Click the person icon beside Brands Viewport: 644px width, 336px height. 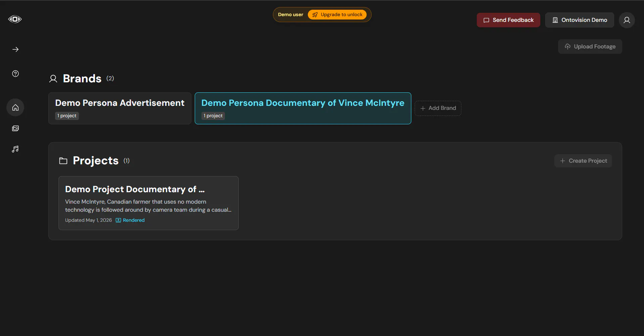tap(53, 79)
